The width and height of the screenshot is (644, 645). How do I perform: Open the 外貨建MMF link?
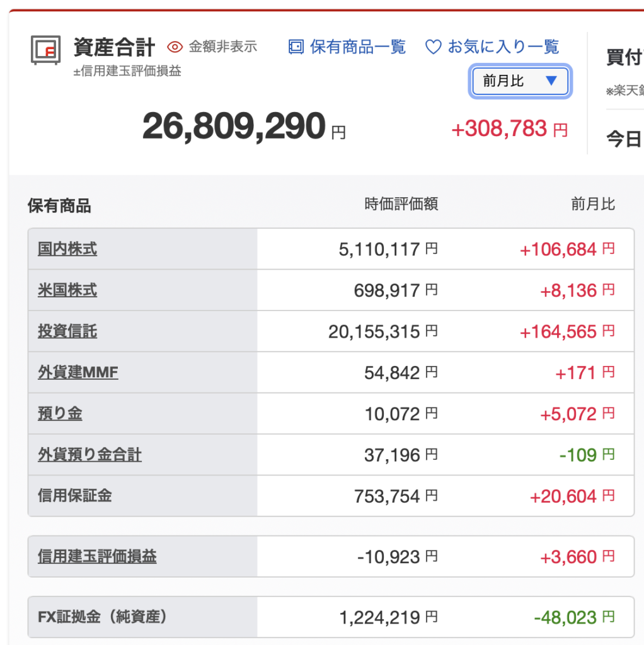tap(78, 372)
